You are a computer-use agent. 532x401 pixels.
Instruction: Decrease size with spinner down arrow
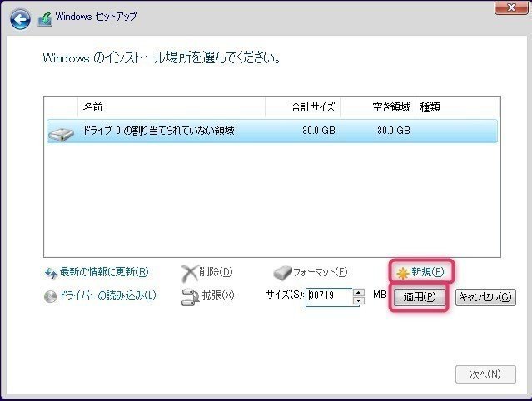[x=359, y=301]
